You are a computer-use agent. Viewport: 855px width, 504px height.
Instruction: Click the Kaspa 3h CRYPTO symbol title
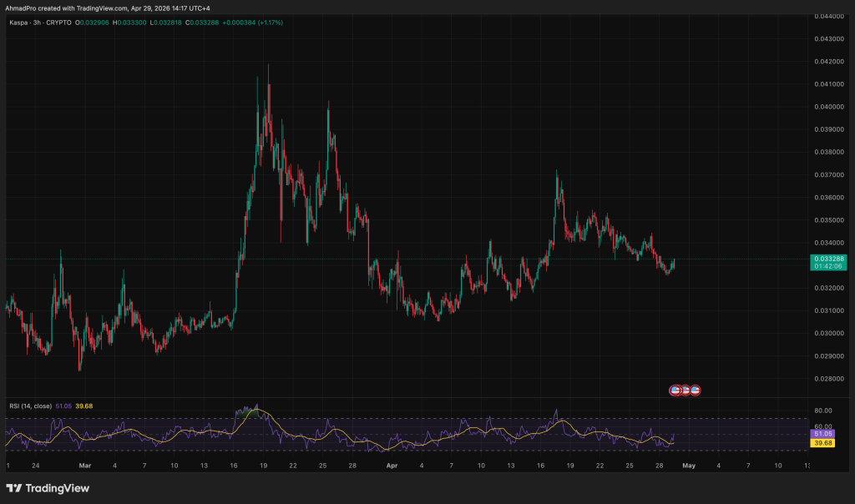tap(39, 23)
